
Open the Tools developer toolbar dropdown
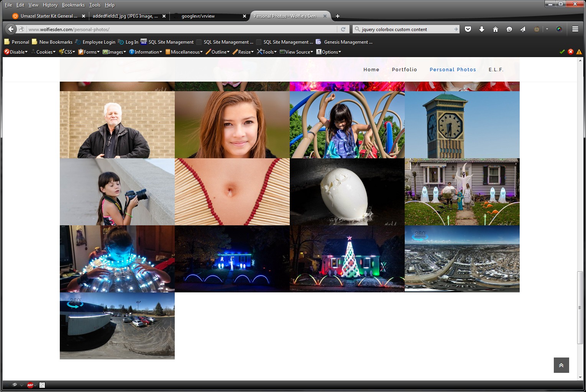coord(267,52)
